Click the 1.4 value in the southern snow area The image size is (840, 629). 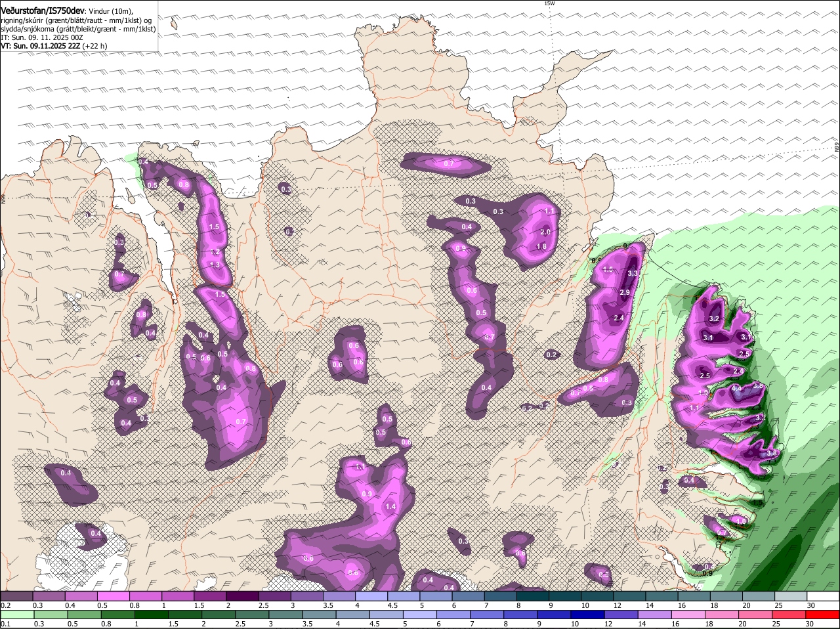coord(391,506)
